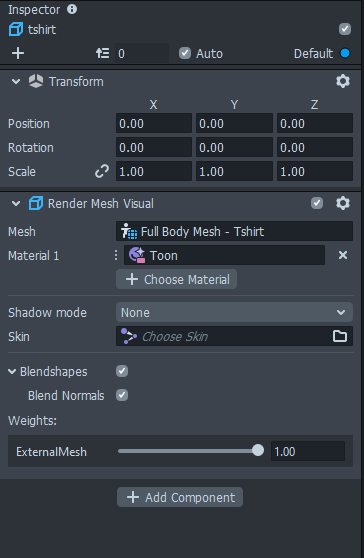Image resolution: width=364 pixels, height=558 pixels.
Task: Collapse the Transform section
Action: coord(16,81)
